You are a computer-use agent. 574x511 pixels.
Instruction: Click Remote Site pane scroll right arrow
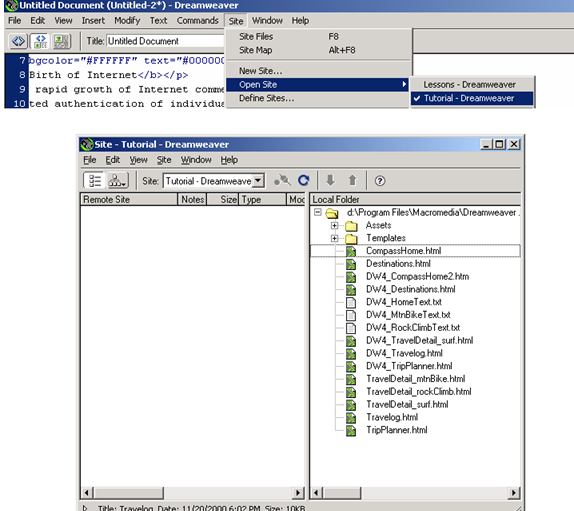pyautogui.click(x=298, y=493)
